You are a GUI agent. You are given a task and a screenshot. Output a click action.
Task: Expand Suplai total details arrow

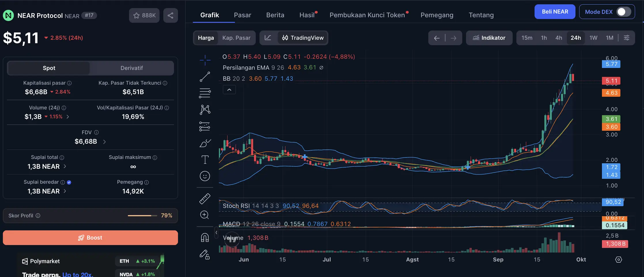tap(65, 166)
